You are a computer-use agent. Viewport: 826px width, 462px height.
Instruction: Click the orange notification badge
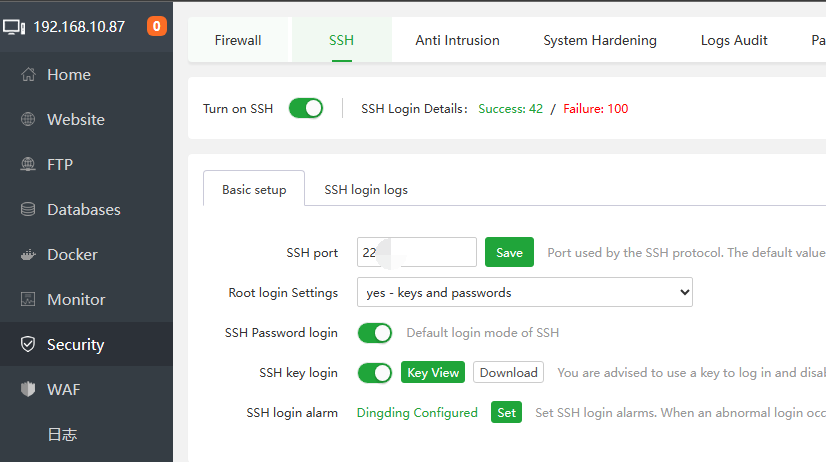[x=157, y=26]
